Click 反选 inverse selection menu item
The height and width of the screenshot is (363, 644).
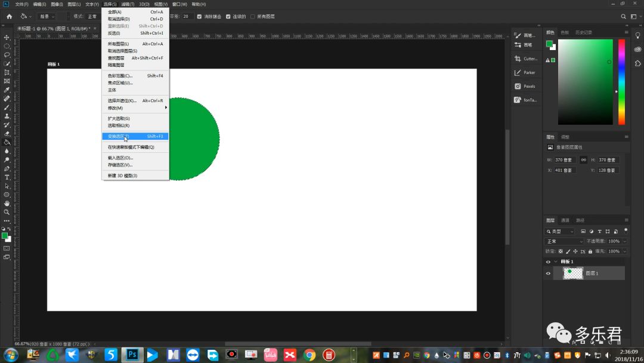point(135,33)
